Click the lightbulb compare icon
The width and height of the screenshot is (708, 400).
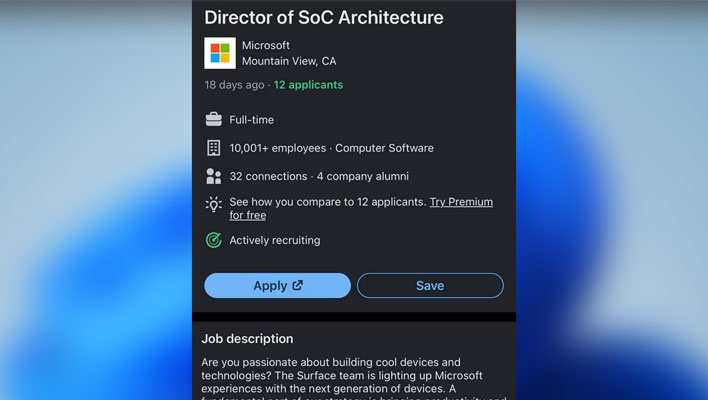(214, 205)
